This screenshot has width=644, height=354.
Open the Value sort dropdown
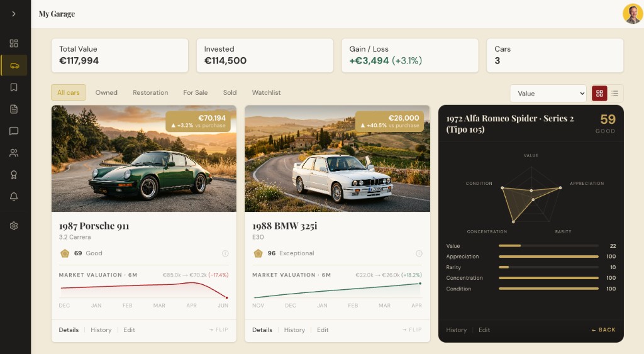click(x=548, y=93)
